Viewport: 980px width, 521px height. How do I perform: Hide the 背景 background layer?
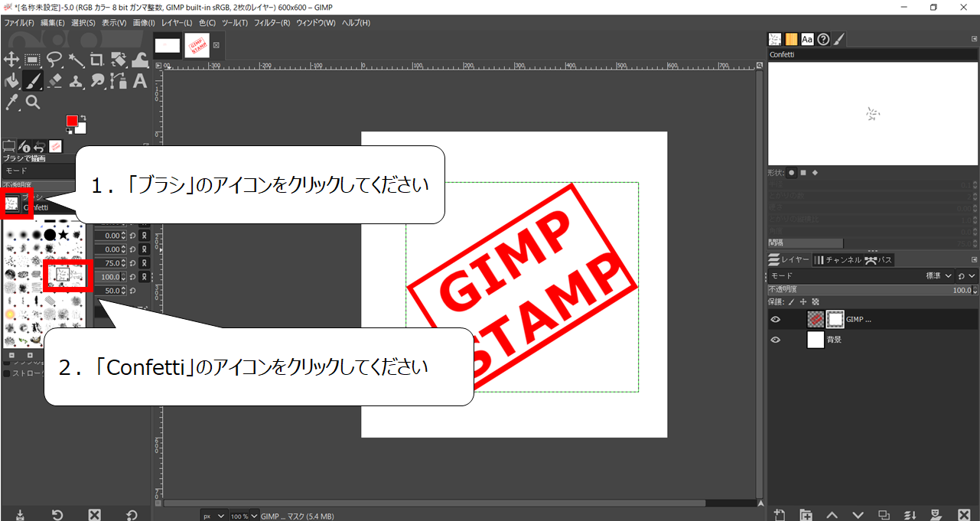[776, 340]
